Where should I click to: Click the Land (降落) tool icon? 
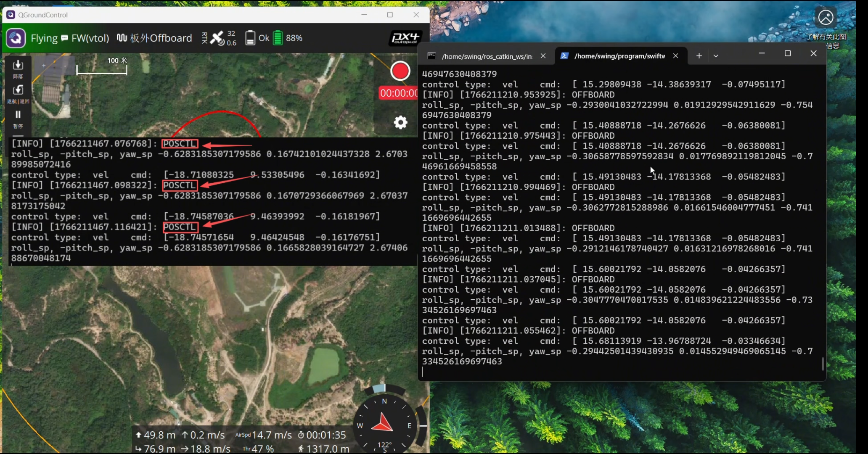pos(18,68)
